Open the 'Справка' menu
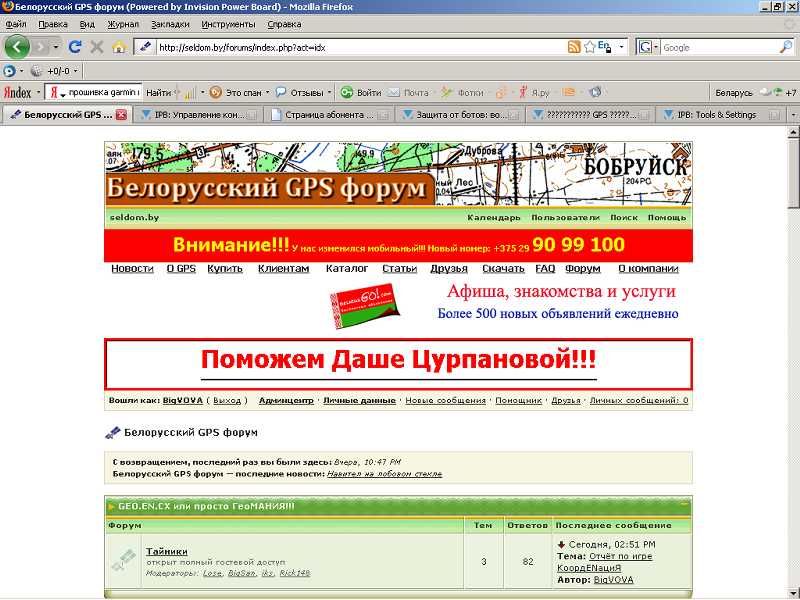800x600 pixels. click(284, 24)
